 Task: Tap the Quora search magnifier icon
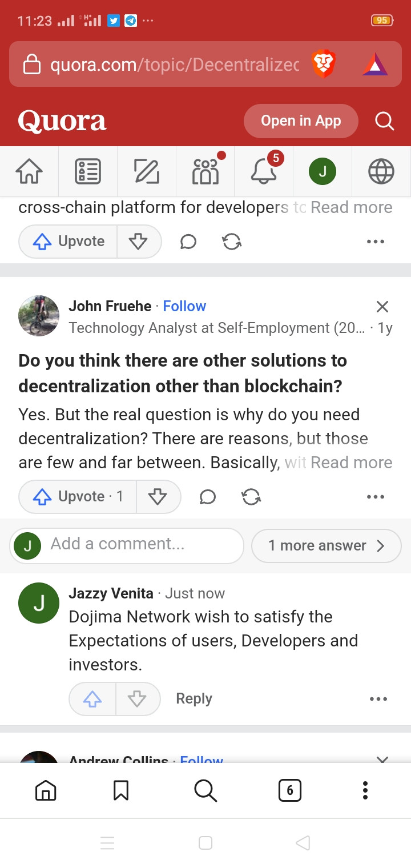[x=384, y=121]
